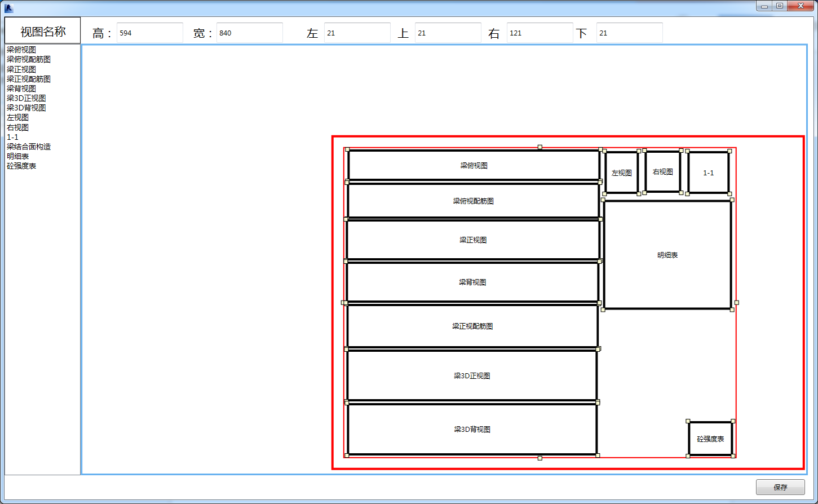The image size is (818, 504).
Task: Select 明细表 in the view name list
Action: pyautogui.click(x=18, y=156)
